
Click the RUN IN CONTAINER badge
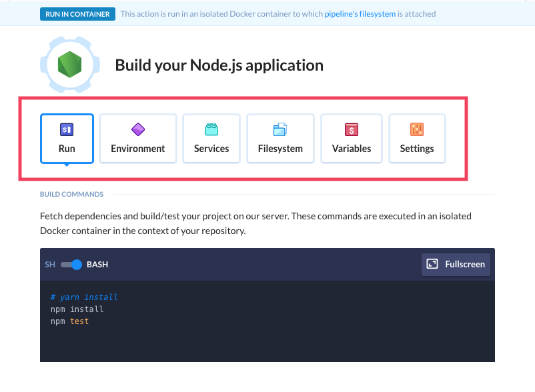pos(77,14)
